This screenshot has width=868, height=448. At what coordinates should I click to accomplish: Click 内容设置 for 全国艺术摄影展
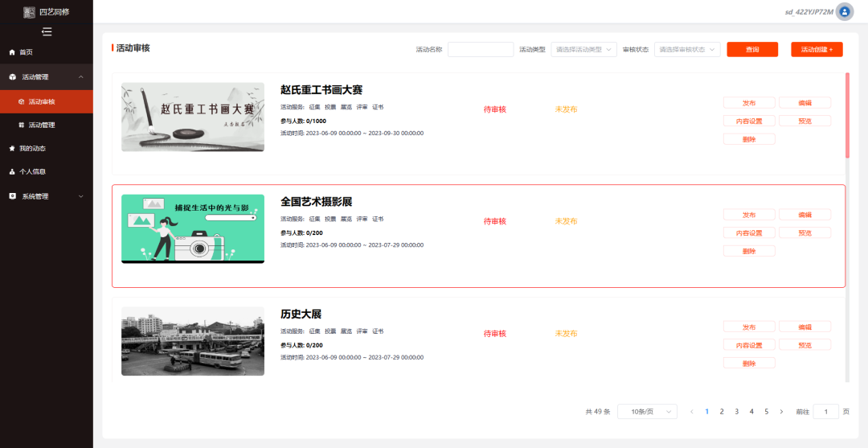[749, 232]
